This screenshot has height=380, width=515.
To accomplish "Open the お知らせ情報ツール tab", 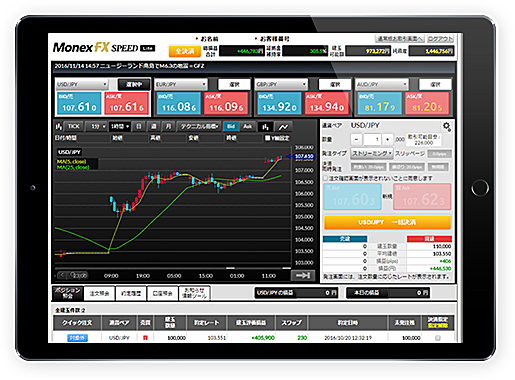I will (194, 293).
